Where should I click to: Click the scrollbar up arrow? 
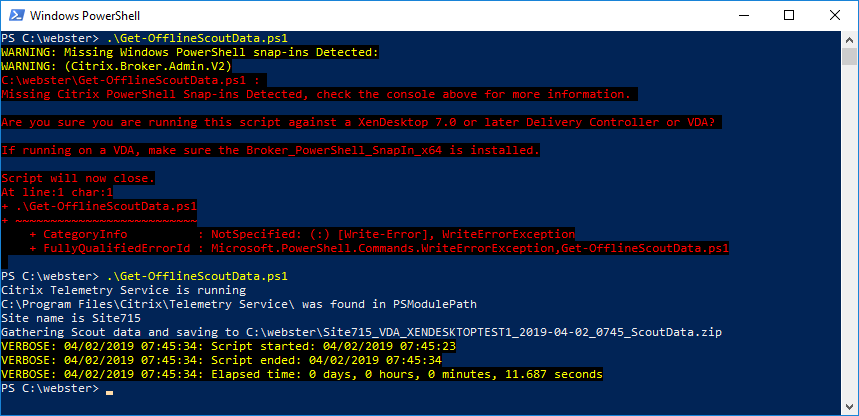(x=850, y=40)
